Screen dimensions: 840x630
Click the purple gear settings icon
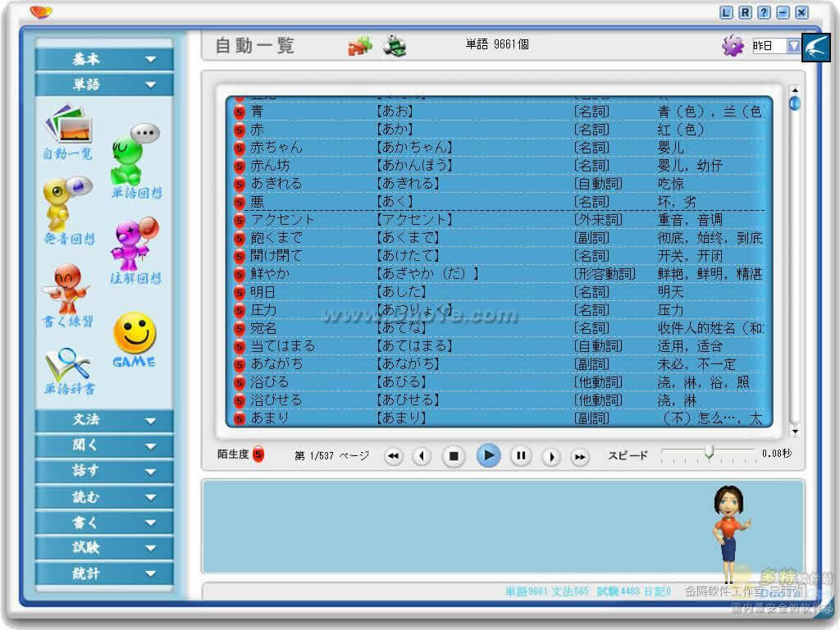pos(733,46)
